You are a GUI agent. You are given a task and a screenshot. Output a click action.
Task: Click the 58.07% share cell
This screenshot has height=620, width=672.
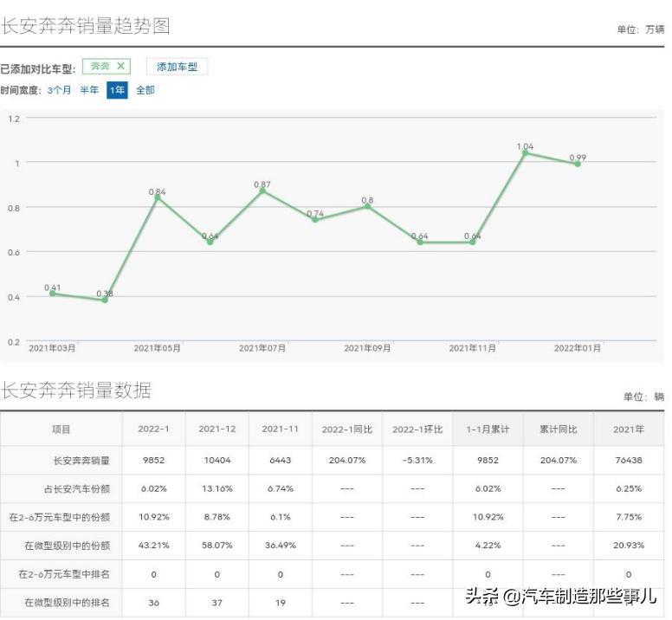(x=216, y=545)
